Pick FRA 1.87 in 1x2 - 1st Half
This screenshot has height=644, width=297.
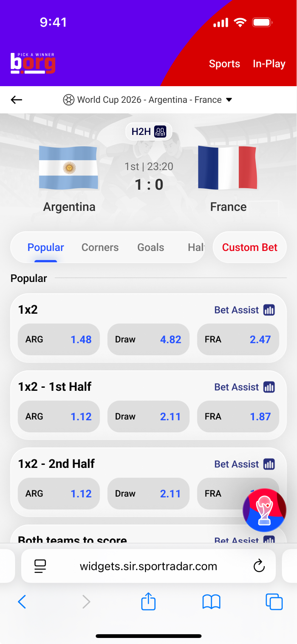coord(238,416)
